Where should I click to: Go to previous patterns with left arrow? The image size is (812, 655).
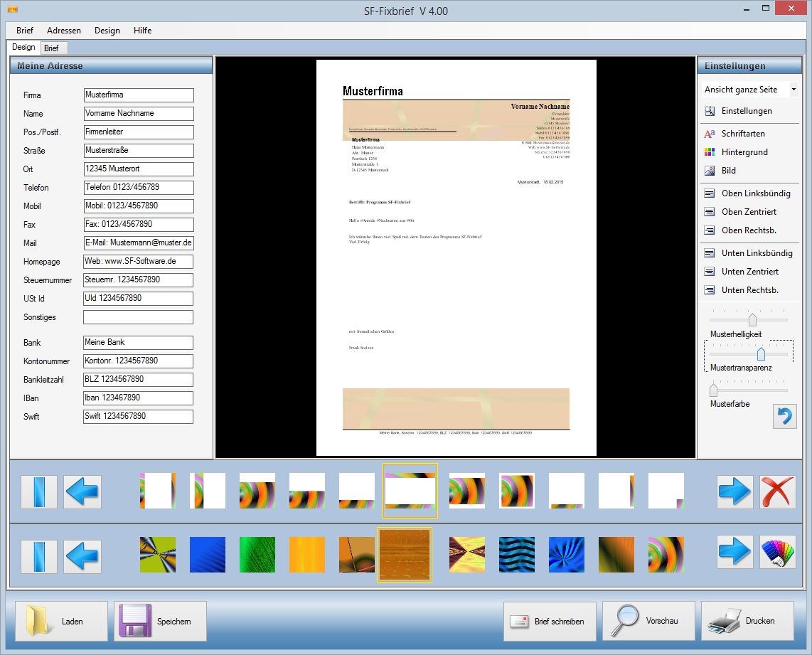(82, 557)
